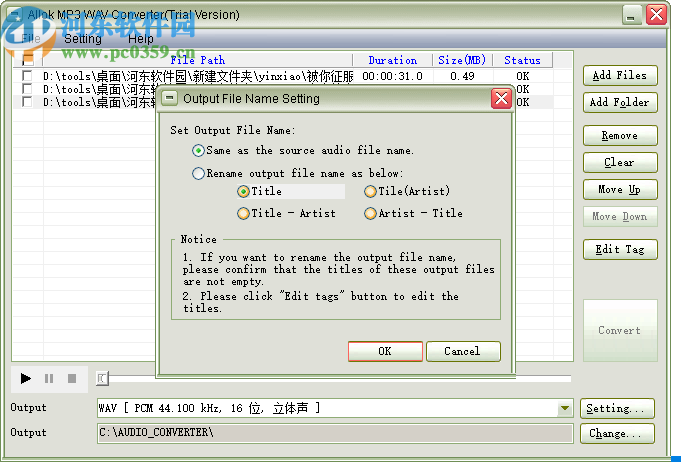Sort by the Size(MB) column header
681x462 pixels.
click(462, 60)
